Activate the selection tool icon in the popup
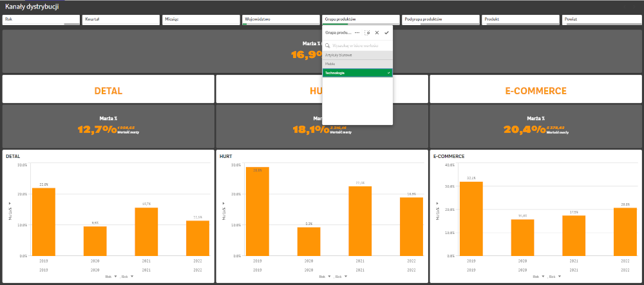The image size is (644, 285). coord(367,32)
